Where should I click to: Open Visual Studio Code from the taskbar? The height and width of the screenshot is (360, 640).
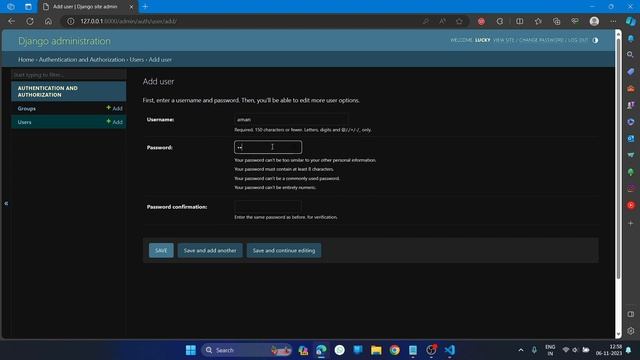449,350
